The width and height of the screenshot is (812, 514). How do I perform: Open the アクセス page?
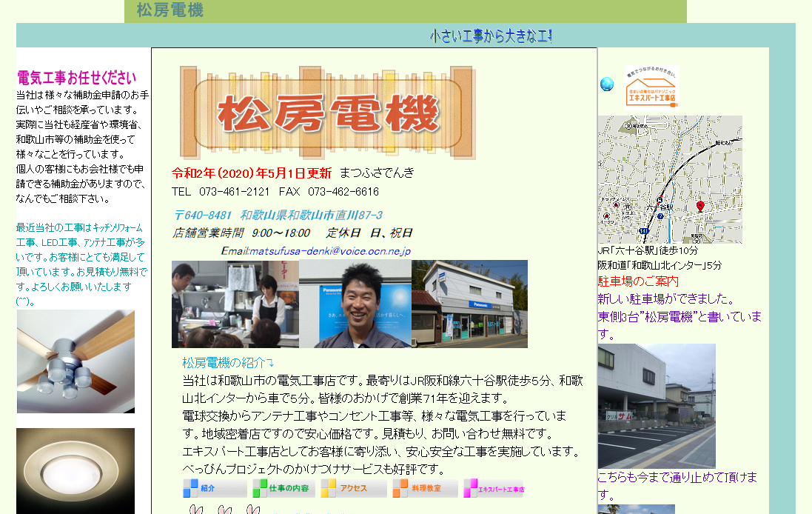352,487
